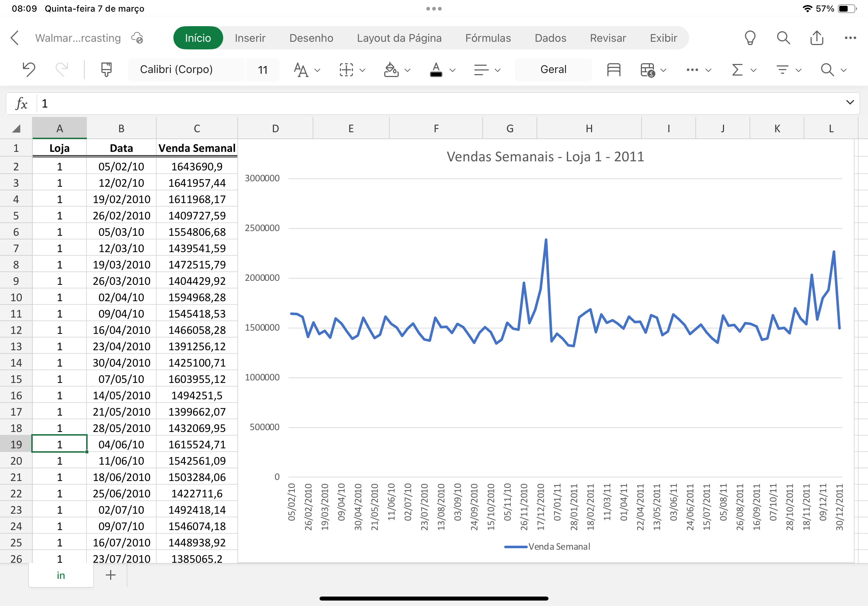The width and height of the screenshot is (868, 606).
Task: Switch to the Fórmulas ribbon tab
Action: pyautogui.click(x=488, y=38)
